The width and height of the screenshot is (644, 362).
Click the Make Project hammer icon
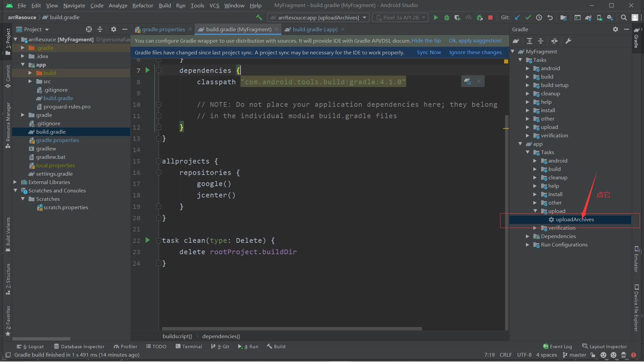coord(259,17)
